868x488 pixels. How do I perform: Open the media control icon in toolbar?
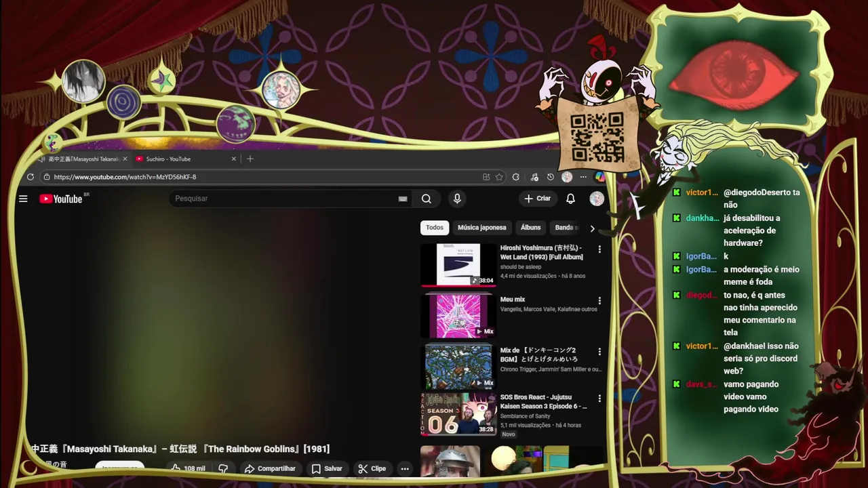[534, 177]
